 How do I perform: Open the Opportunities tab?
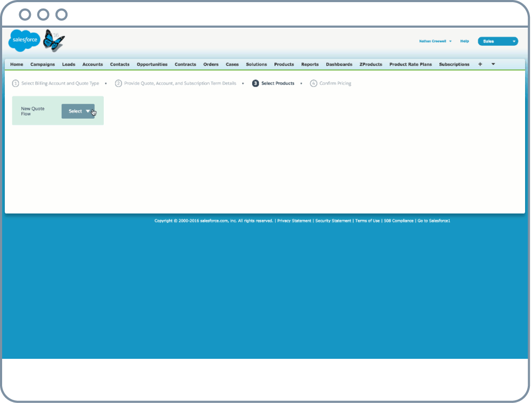152,64
